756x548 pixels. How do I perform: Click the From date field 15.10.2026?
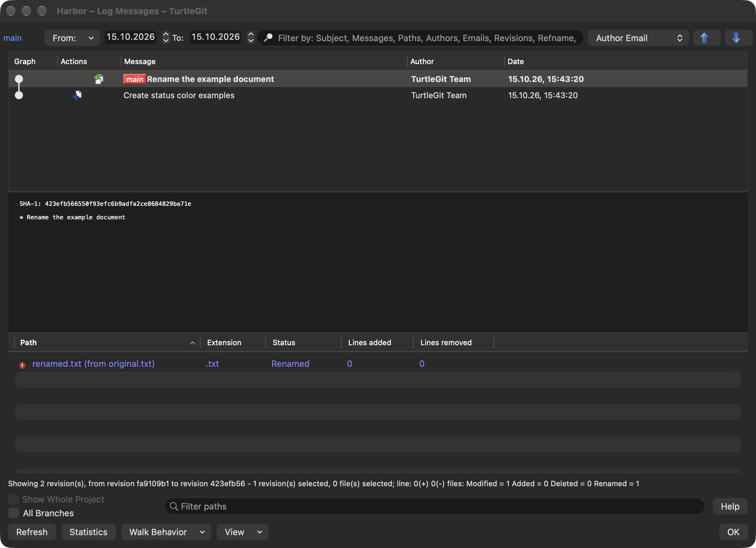131,37
